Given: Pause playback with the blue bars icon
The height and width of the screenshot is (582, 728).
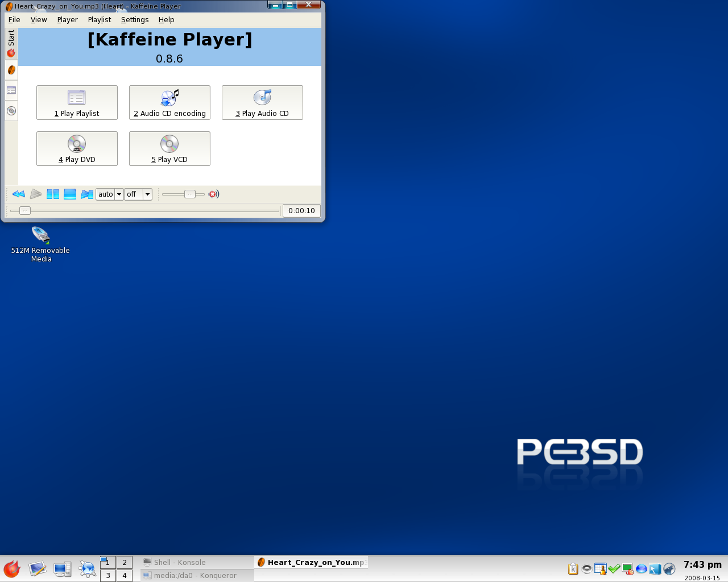Looking at the screenshot, I should (x=53, y=194).
